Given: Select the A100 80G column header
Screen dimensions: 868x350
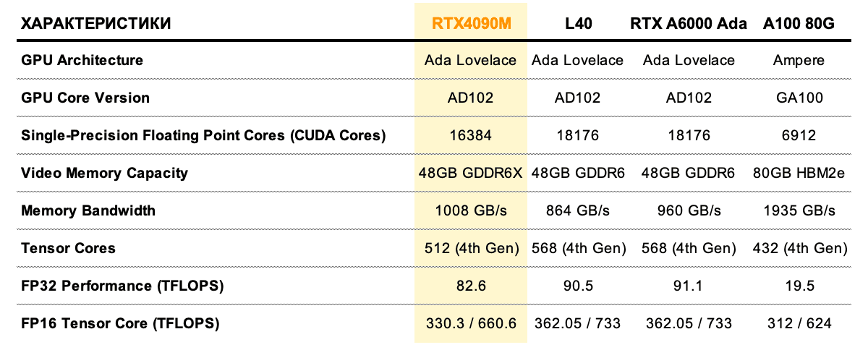Looking at the screenshot, I should (x=799, y=23).
